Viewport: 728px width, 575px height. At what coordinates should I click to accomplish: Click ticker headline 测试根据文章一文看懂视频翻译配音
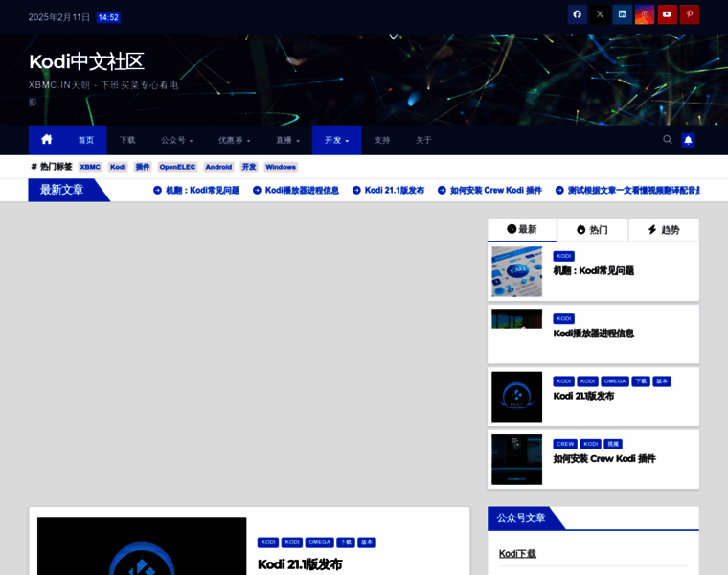click(634, 190)
